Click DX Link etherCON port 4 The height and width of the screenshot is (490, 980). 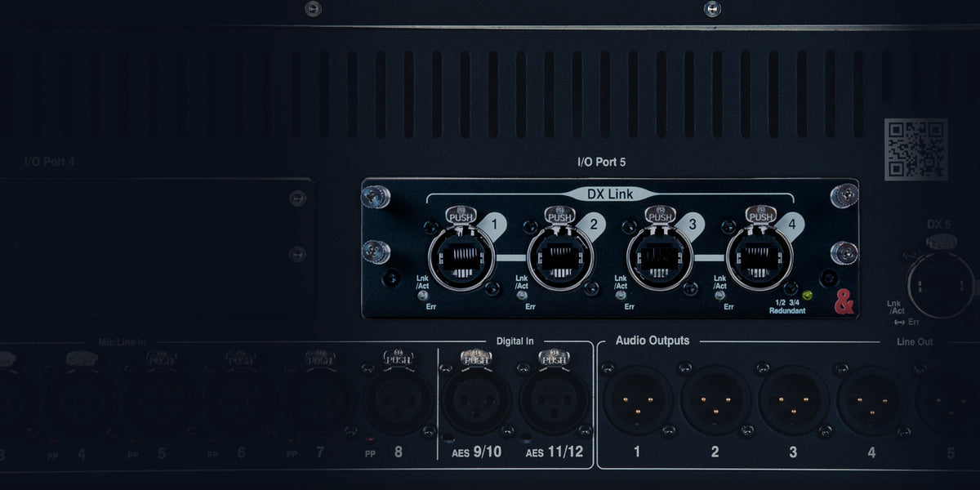(759, 259)
